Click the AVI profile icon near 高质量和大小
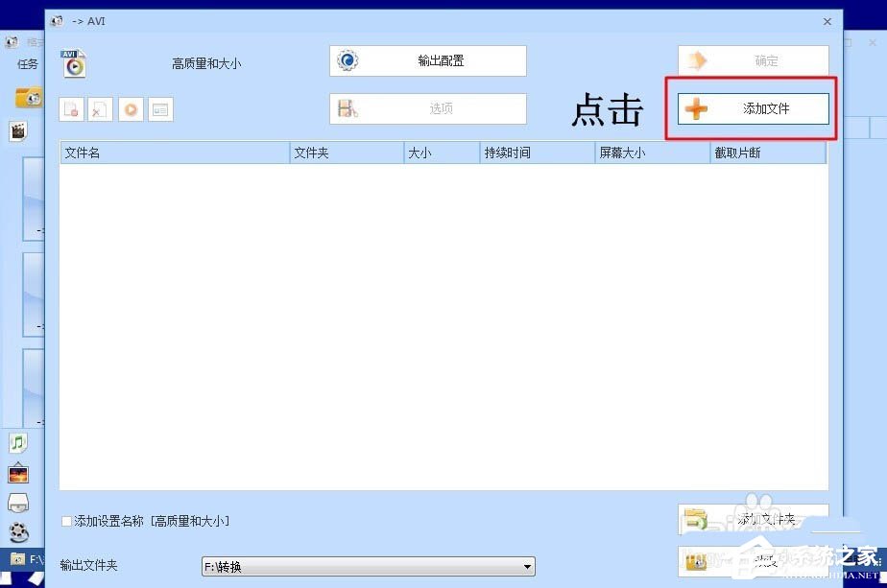The width and height of the screenshot is (887, 588). tap(74, 63)
